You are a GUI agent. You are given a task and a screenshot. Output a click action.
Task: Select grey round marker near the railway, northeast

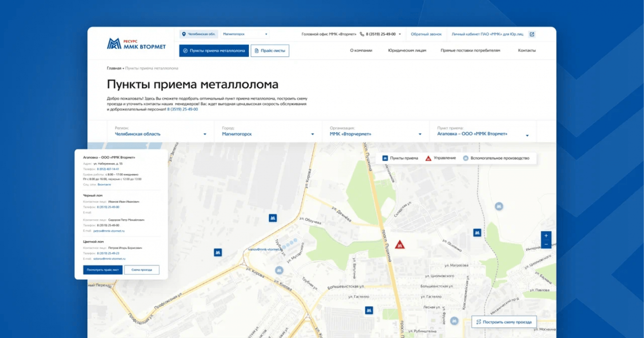click(x=500, y=206)
